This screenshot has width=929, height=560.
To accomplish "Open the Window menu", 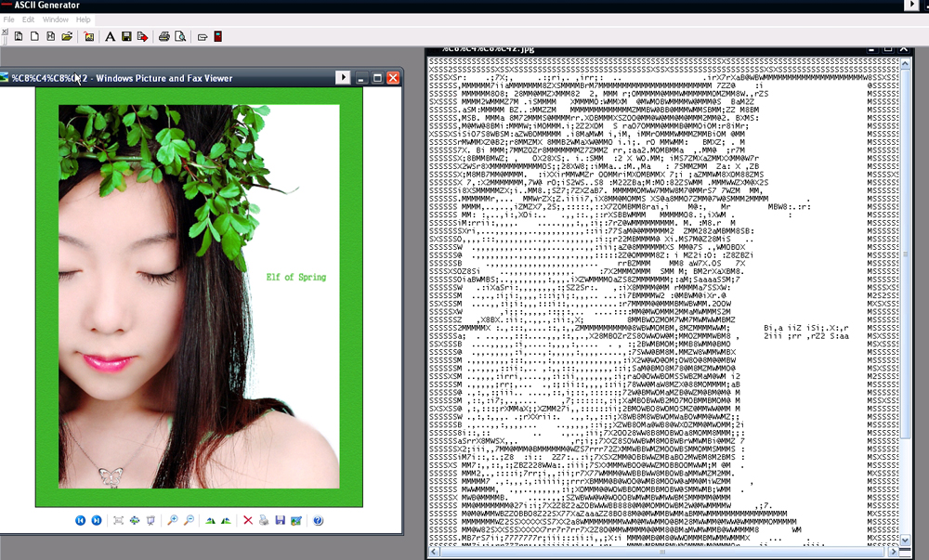I will [56, 20].
